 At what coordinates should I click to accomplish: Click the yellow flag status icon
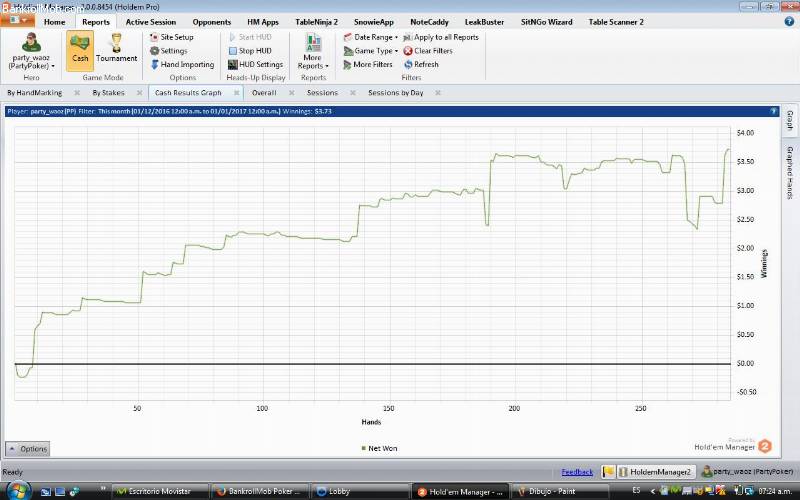[x=608, y=472]
